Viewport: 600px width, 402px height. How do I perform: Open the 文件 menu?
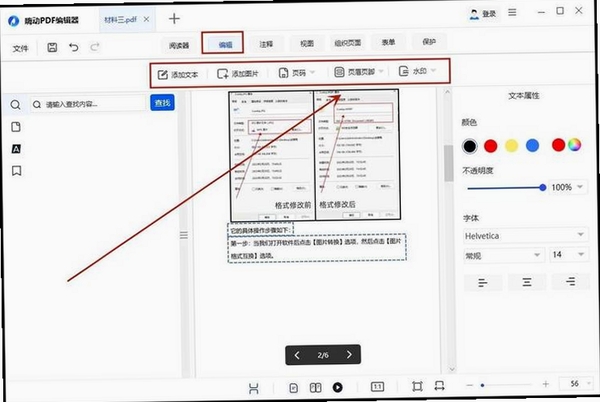[21, 48]
